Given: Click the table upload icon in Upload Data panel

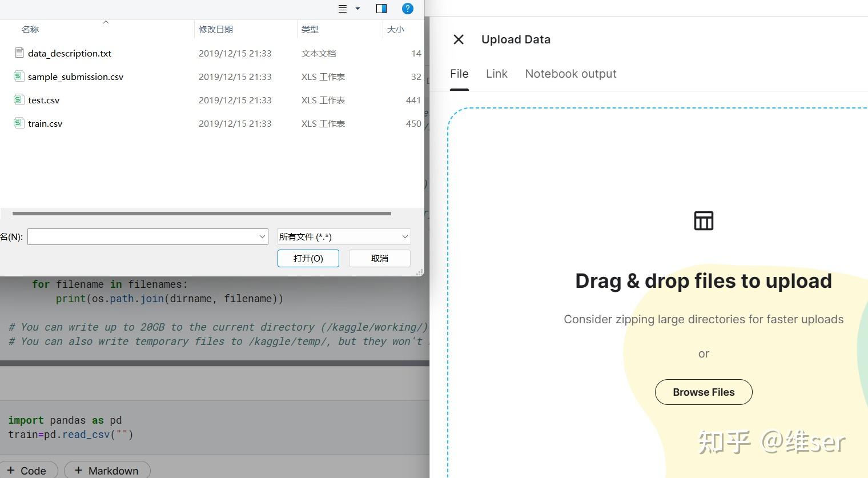Looking at the screenshot, I should [703, 220].
